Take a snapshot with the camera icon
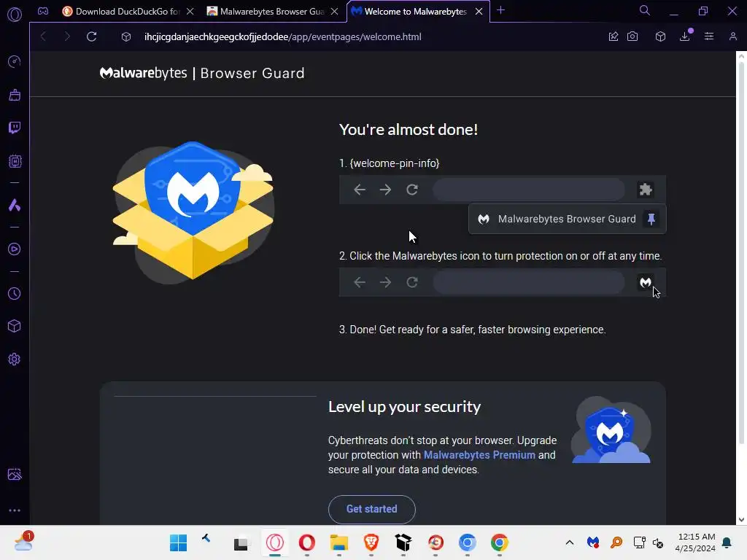 click(632, 36)
